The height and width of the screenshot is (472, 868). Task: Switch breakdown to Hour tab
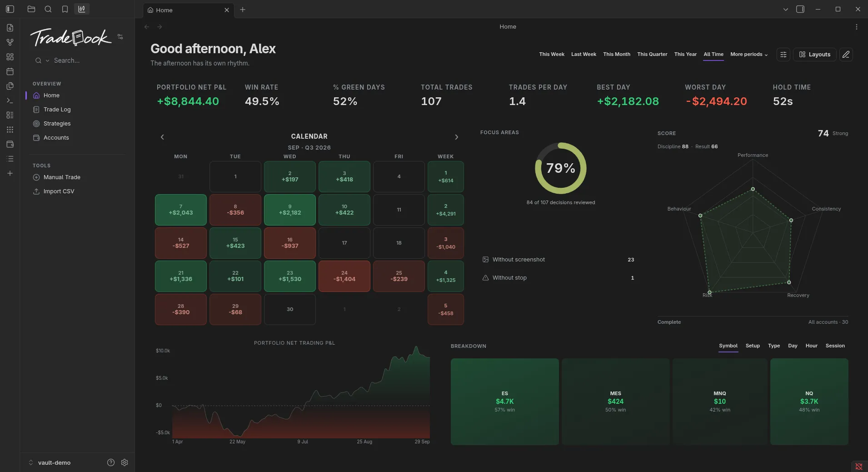click(x=811, y=346)
